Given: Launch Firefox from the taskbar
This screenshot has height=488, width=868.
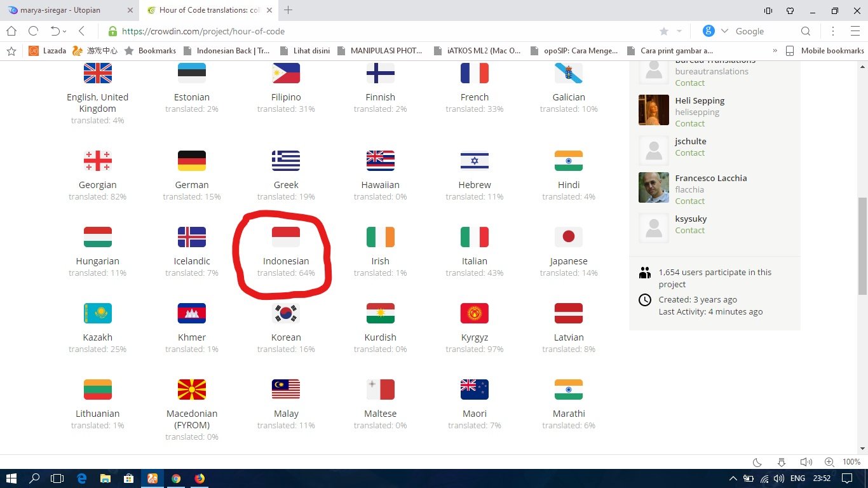Looking at the screenshot, I should point(200,478).
